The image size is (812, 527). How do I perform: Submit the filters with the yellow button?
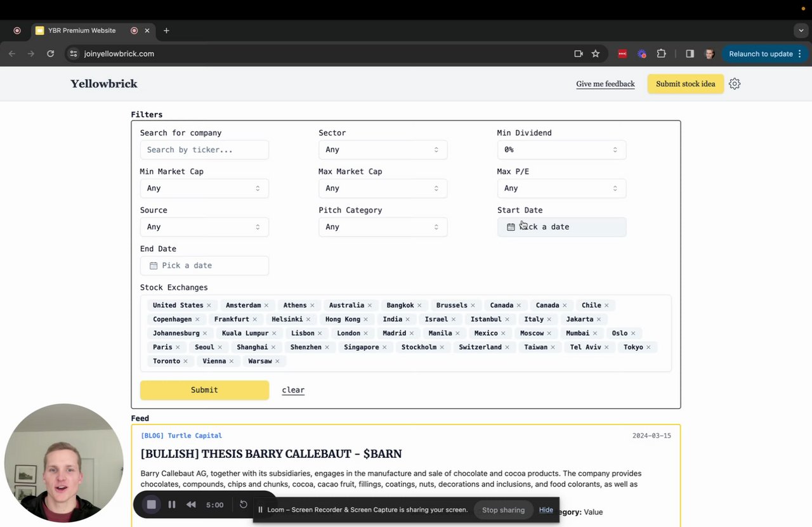click(x=204, y=390)
